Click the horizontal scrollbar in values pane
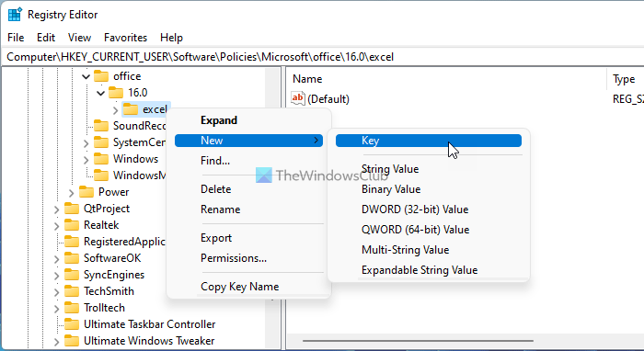This screenshot has width=644, height=351. coord(418,341)
